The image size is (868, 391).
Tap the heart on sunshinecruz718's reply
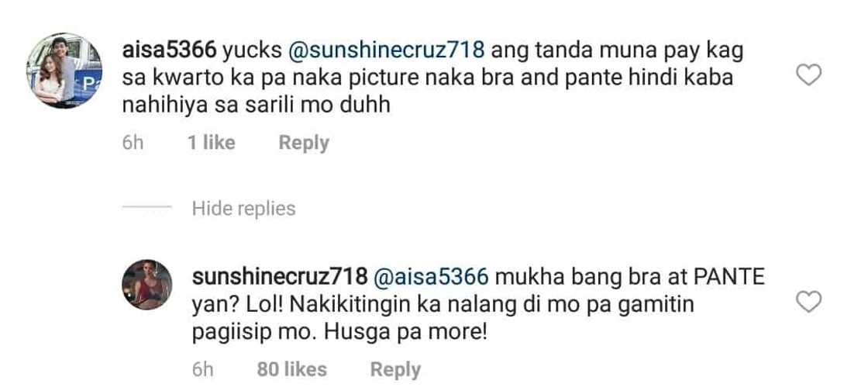click(809, 303)
